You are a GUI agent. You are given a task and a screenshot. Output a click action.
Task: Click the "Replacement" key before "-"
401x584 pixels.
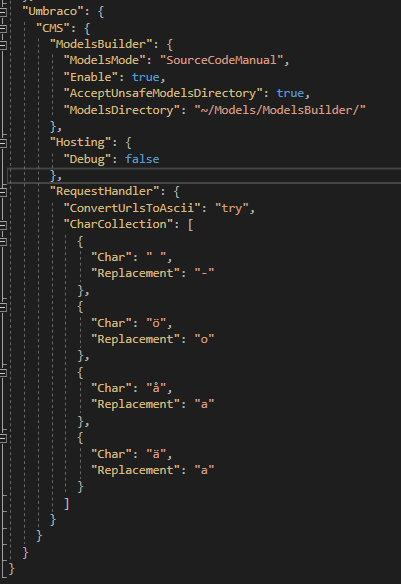tap(136, 273)
